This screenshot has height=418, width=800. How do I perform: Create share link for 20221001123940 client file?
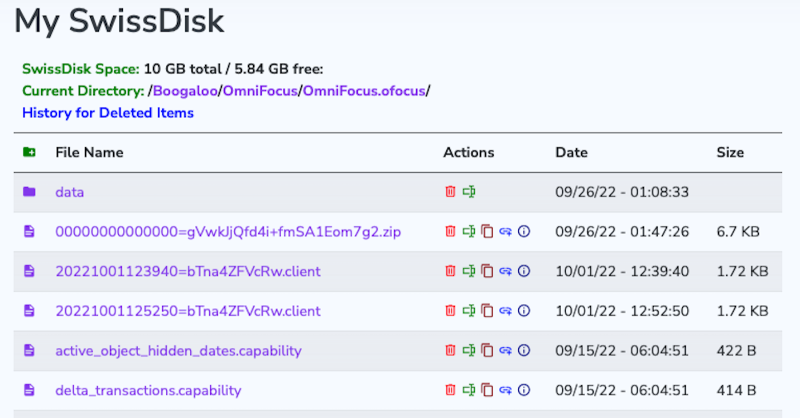(x=505, y=271)
